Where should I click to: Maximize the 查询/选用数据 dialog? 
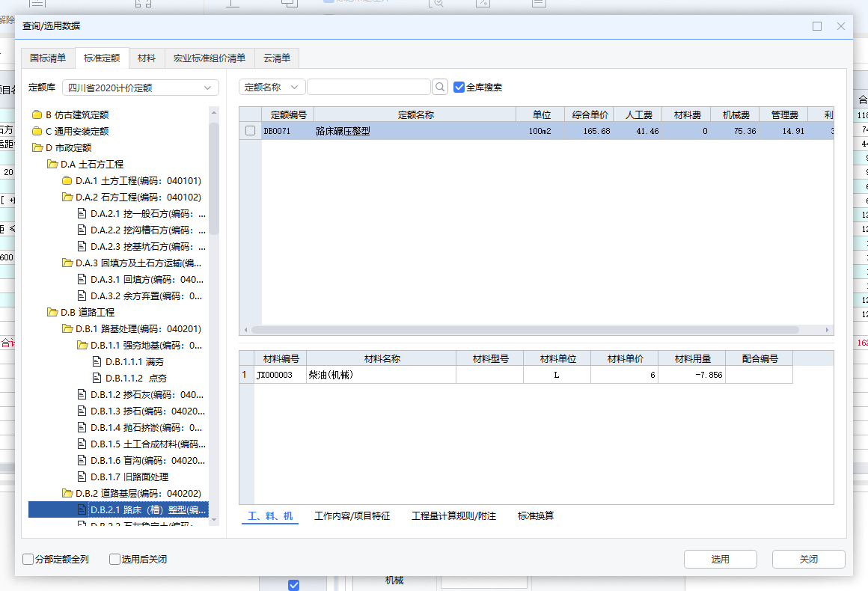coord(817,26)
